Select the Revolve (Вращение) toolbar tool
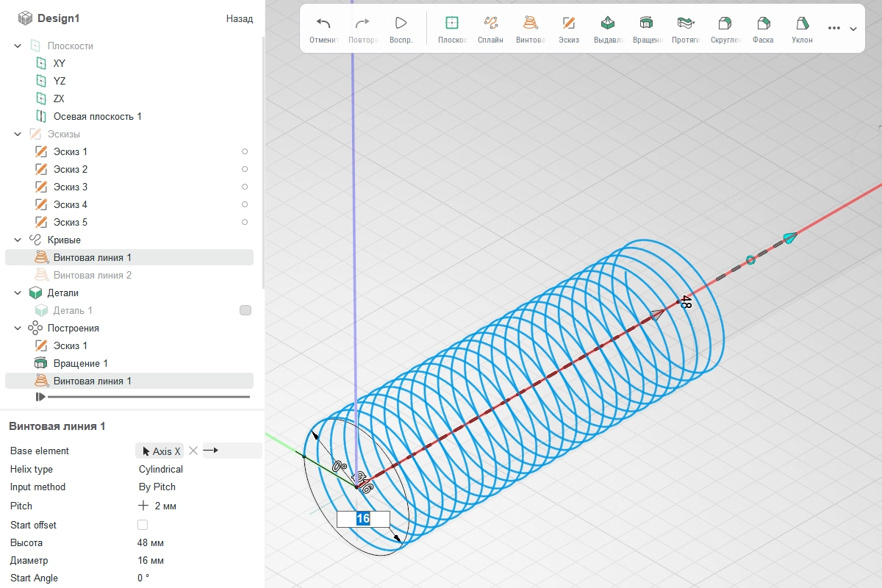 [x=646, y=24]
